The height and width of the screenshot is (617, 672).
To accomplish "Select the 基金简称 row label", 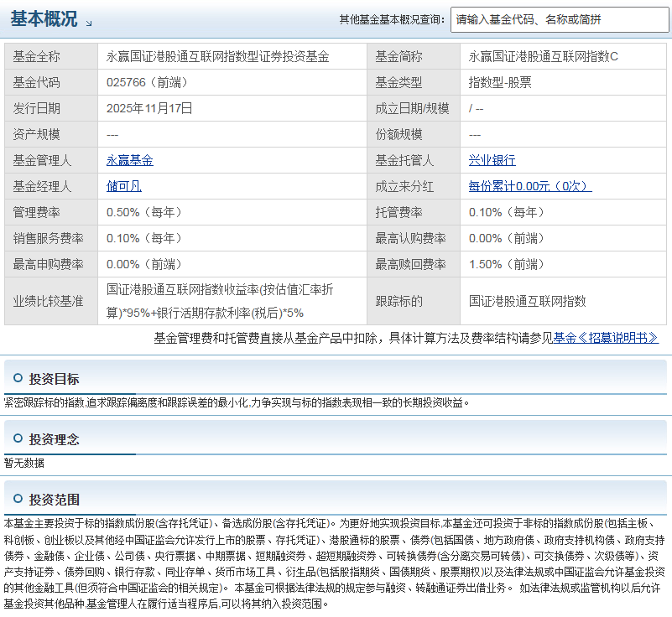I will pyautogui.click(x=399, y=56).
